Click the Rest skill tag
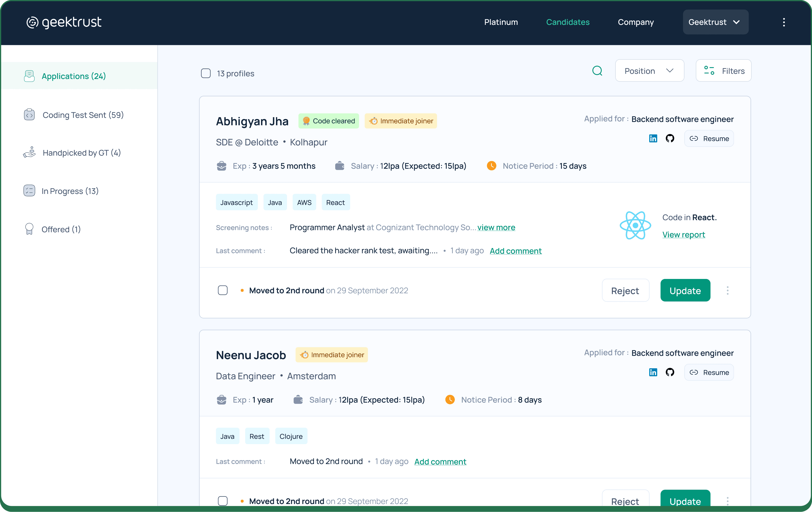Image resolution: width=812 pixels, height=512 pixels. point(257,436)
